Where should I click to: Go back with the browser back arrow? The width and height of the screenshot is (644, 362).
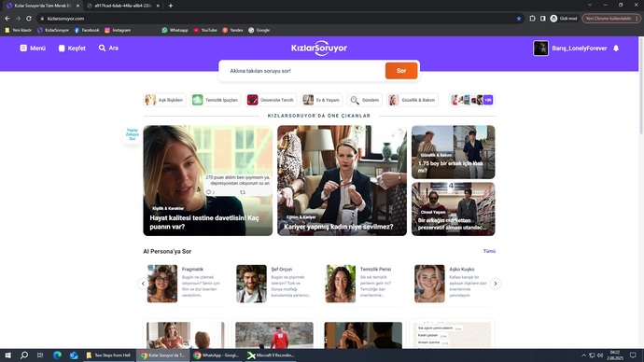pyautogui.click(x=7, y=19)
